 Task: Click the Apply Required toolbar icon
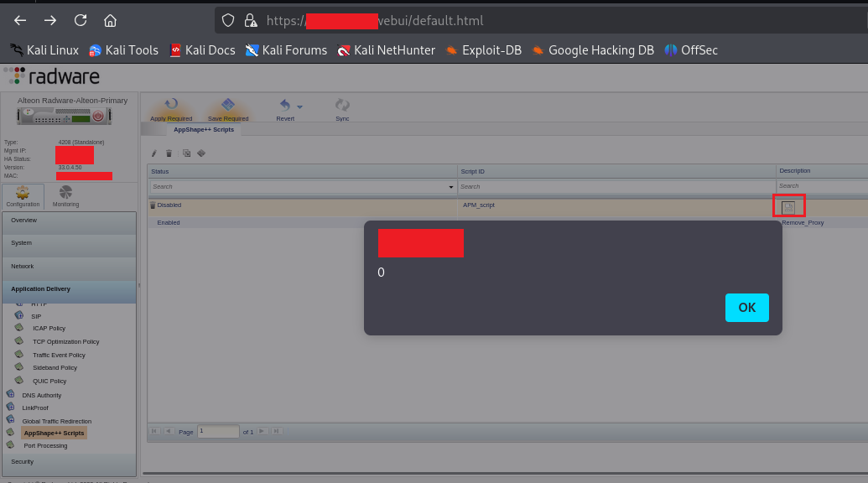tap(171, 105)
